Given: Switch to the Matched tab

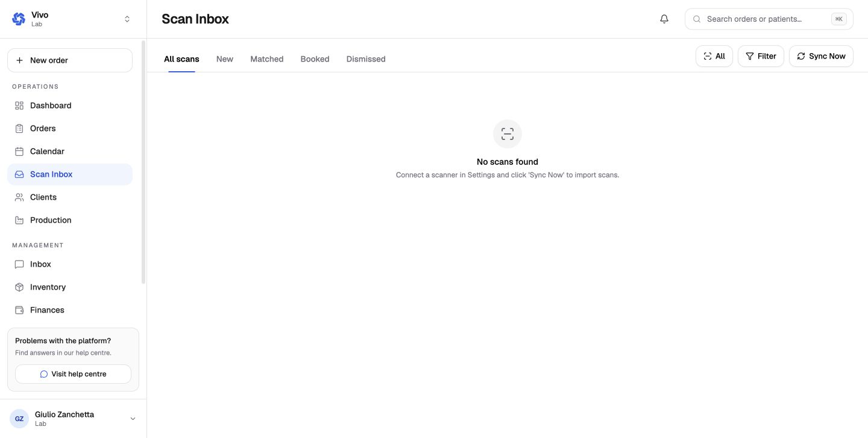Looking at the screenshot, I should tap(267, 59).
